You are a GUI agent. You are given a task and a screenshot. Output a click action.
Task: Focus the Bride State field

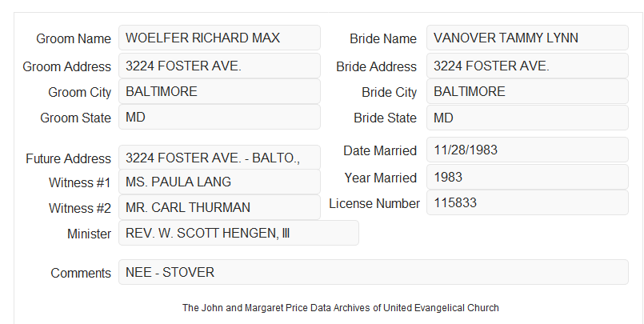pos(527,118)
